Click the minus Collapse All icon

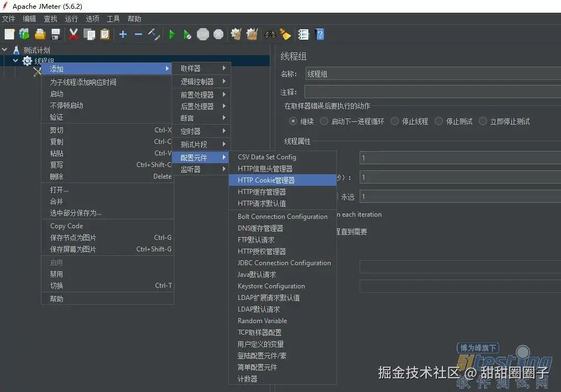138,34
